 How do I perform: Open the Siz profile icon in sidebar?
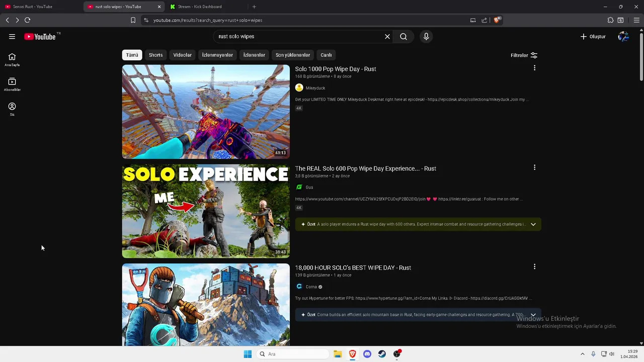pyautogui.click(x=12, y=109)
